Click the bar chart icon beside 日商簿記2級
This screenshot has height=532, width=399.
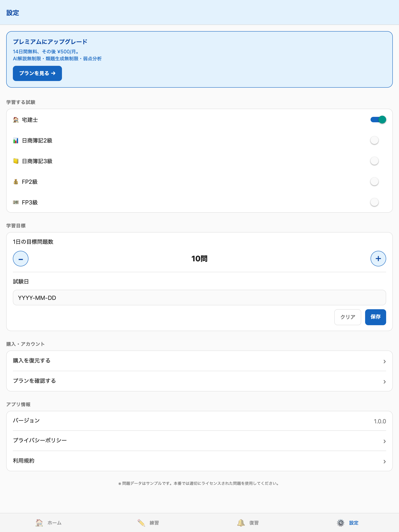click(16, 140)
